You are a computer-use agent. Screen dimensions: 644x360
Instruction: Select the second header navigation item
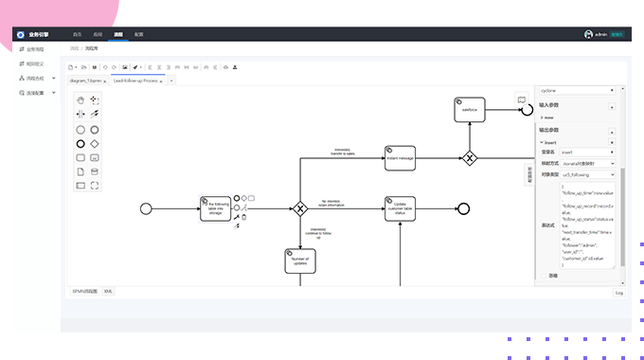click(98, 34)
